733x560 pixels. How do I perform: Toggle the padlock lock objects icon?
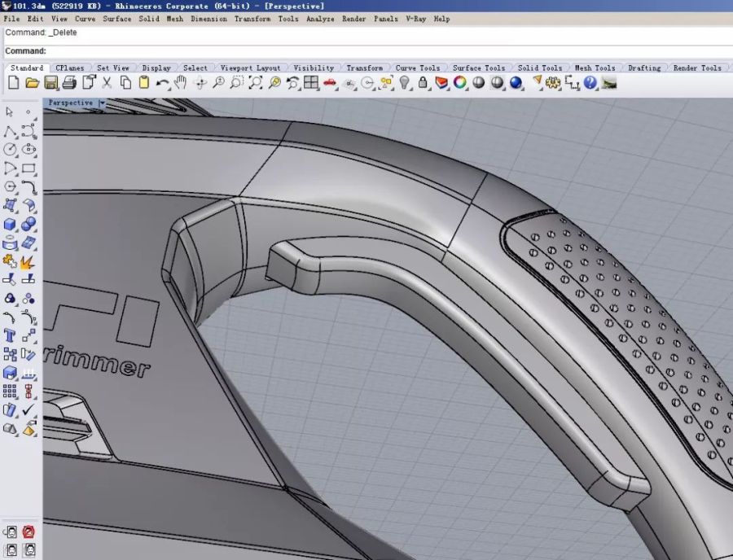coord(424,82)
